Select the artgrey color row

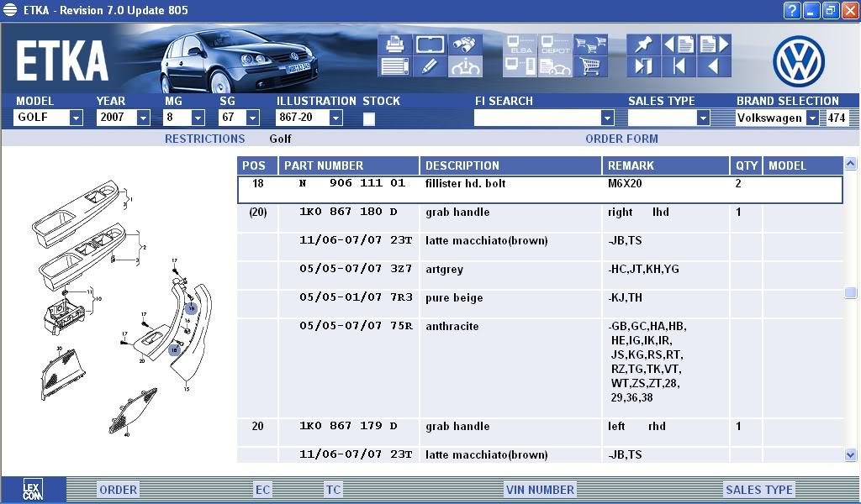541,270
